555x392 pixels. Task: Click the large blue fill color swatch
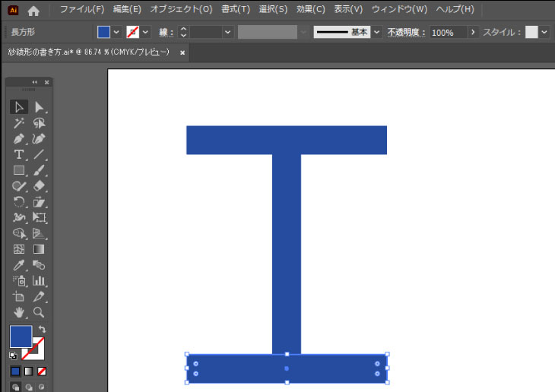(x=21, y=337)
